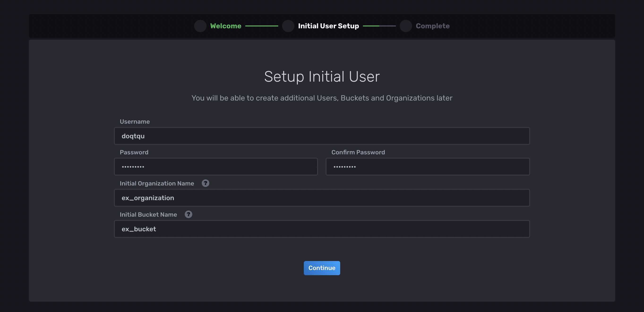
Task: Open help tooltip for Initial Organization Name
Action: 205,183
